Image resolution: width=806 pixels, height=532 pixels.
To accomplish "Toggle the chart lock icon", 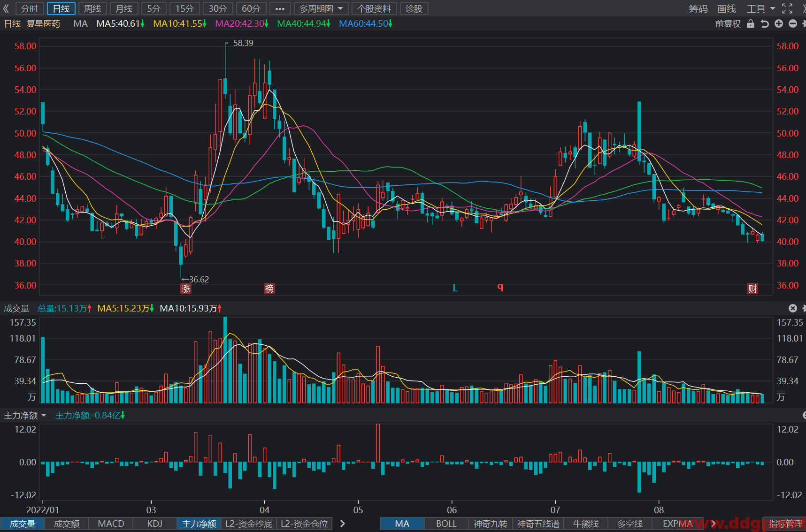I will pyautogui.click(x=751, y=23).
